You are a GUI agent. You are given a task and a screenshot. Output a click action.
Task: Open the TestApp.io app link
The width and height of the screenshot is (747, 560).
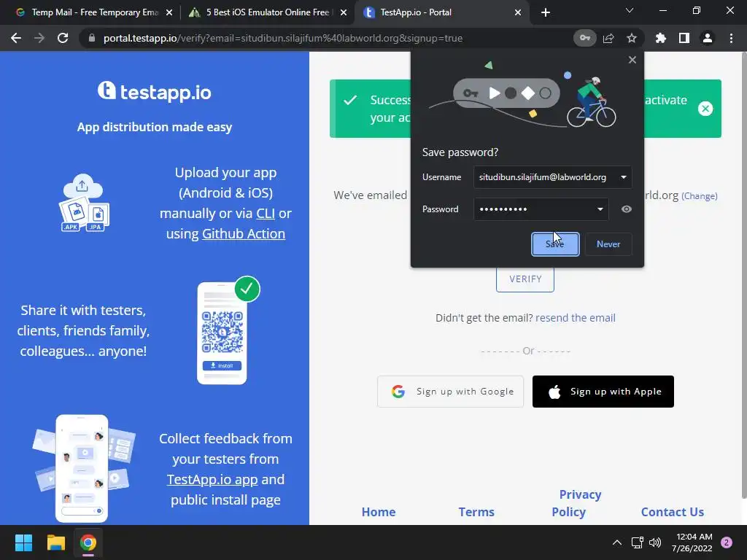click(212, 480)
